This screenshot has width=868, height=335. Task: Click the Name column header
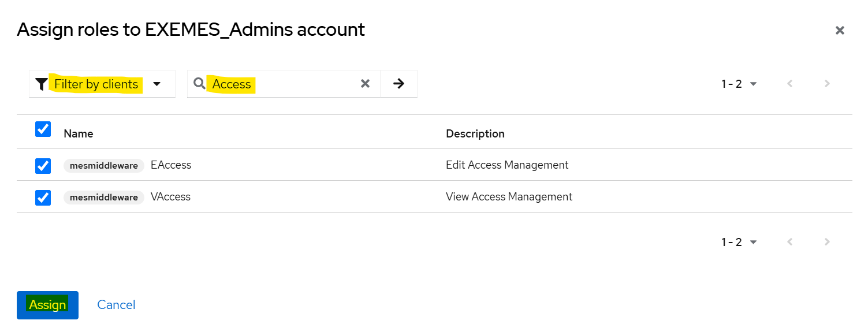point(79,133)
